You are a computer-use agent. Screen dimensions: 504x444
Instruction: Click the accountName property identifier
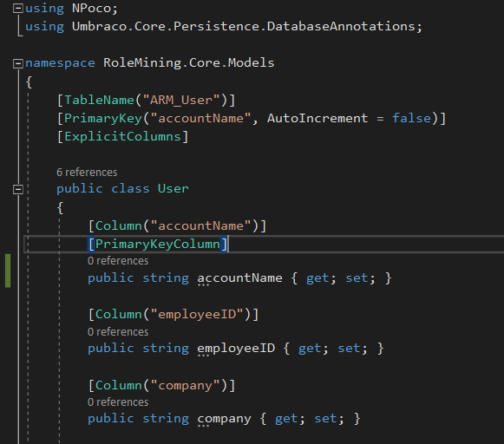pos(239,277)
